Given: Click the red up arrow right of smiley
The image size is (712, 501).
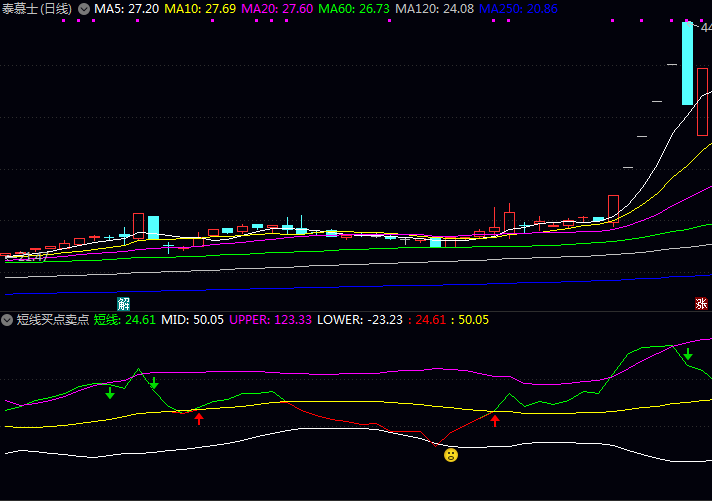Looking at the screenshot, I should (494, 420).
